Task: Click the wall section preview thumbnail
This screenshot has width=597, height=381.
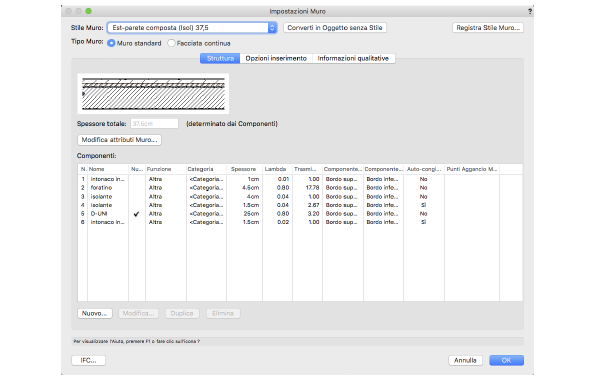Action: [153, 94]
